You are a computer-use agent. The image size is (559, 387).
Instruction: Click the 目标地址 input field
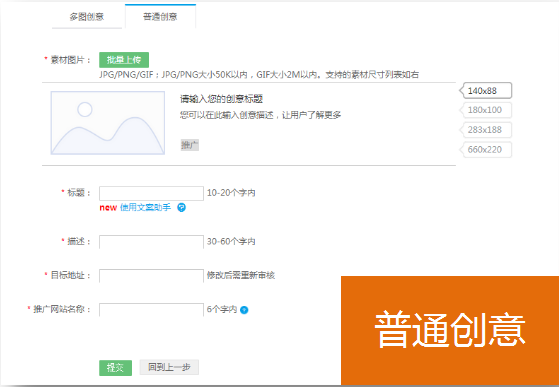point(151,276)
